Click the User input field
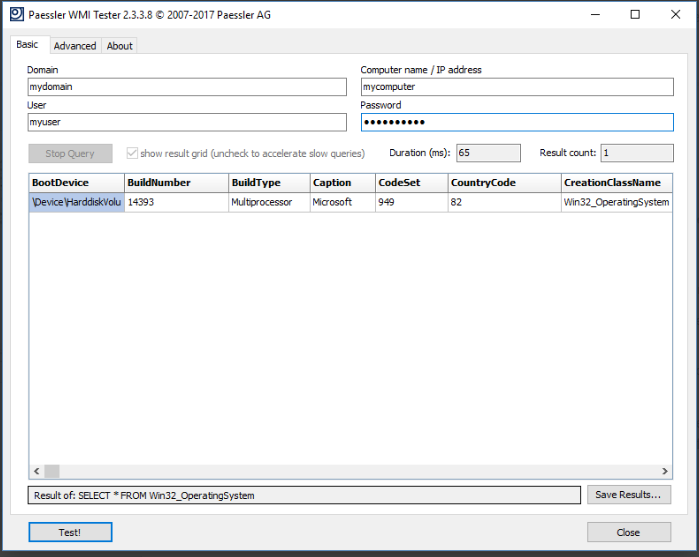This screenshot has height=557, width=699. coord(187,122)
